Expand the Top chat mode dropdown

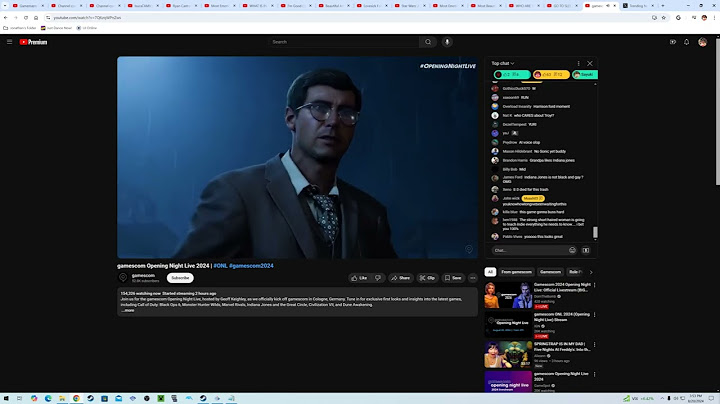point(503,63)
